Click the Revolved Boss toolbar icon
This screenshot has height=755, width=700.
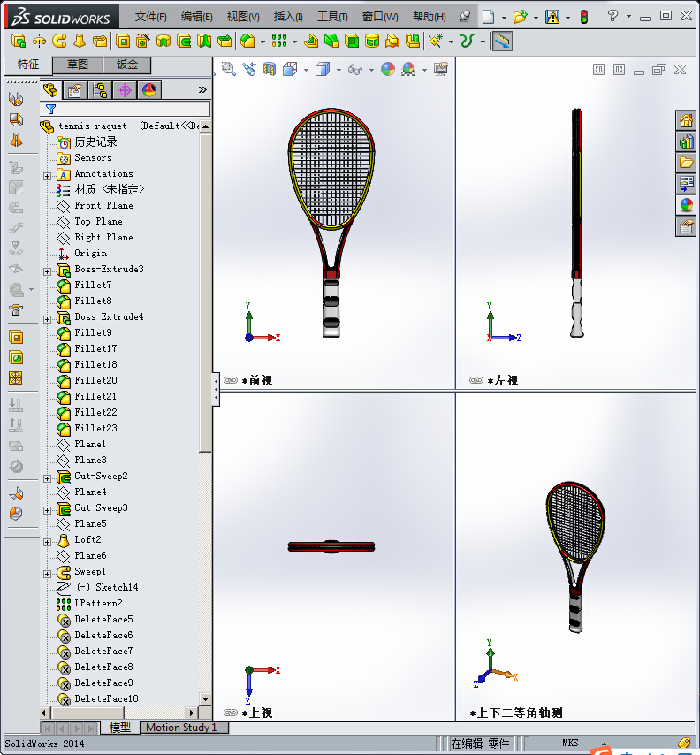coord(39,41)
